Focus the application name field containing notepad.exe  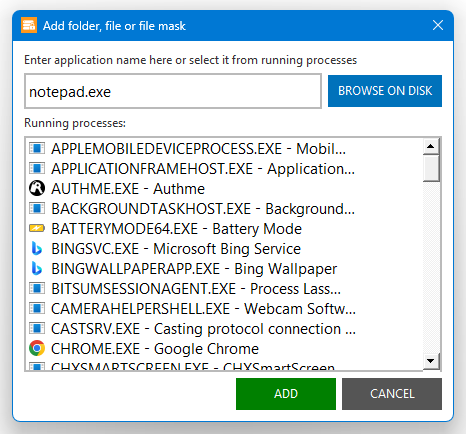click(173, 91)
